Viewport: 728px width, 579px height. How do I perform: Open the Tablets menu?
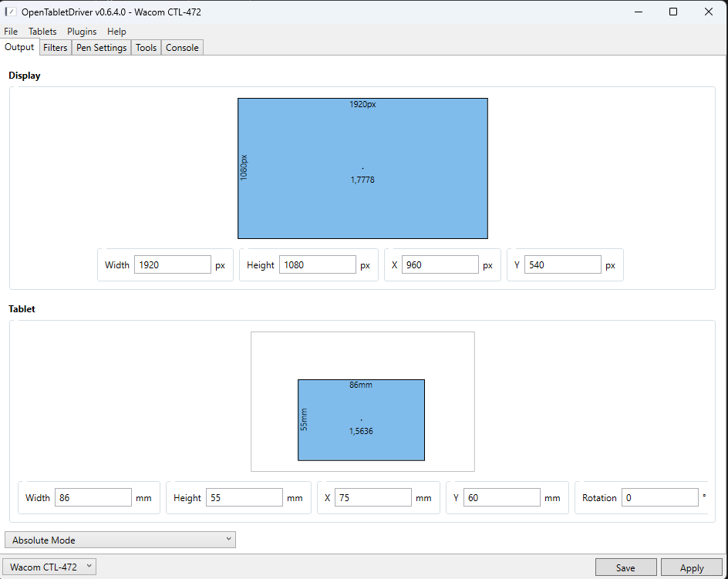tap(42, 32)
